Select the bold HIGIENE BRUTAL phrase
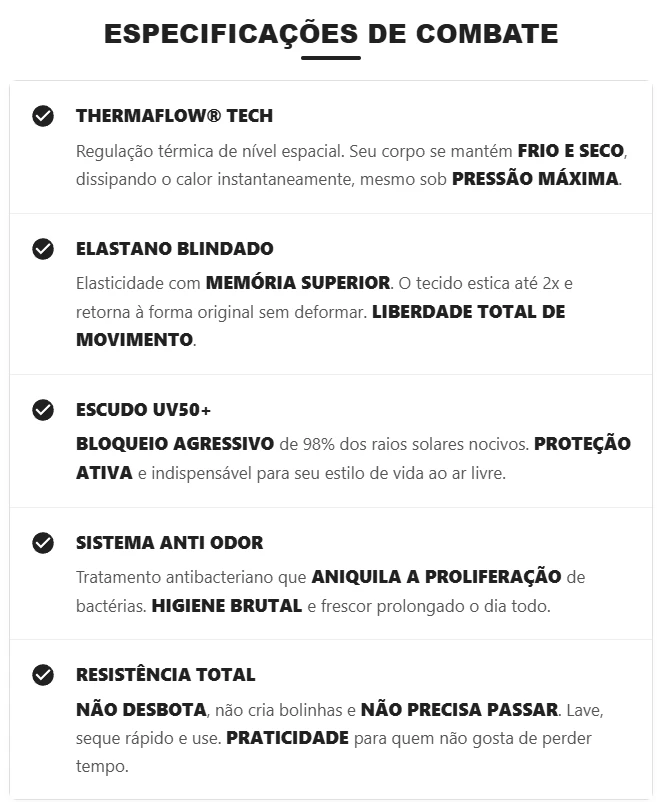The height and width of the screenshot is (802, 657). pos(227,606)
